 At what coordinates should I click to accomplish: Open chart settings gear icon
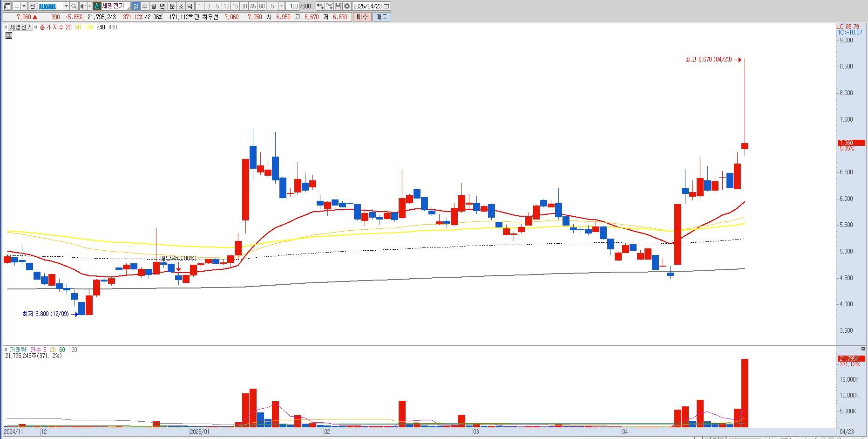pos(347,6)
